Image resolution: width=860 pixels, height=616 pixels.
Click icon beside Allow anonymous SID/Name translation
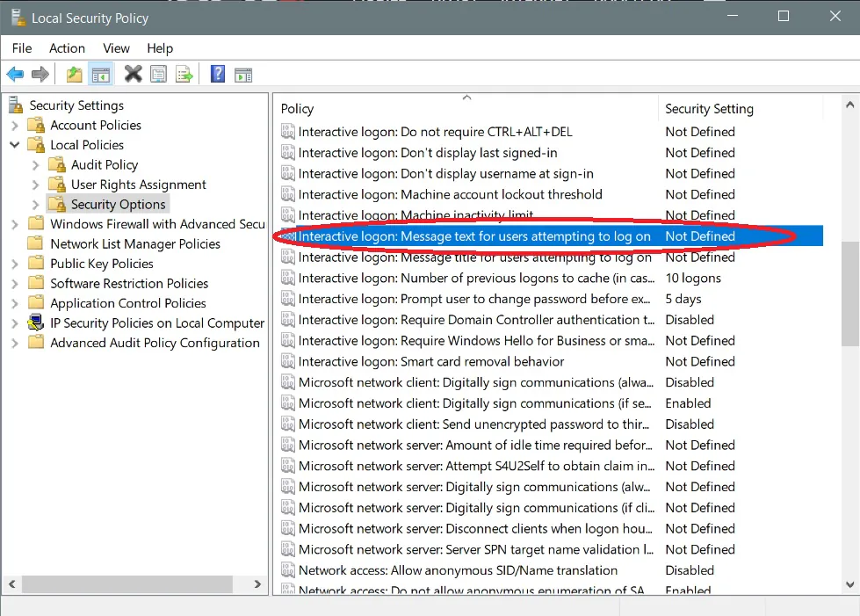[288, 570]
